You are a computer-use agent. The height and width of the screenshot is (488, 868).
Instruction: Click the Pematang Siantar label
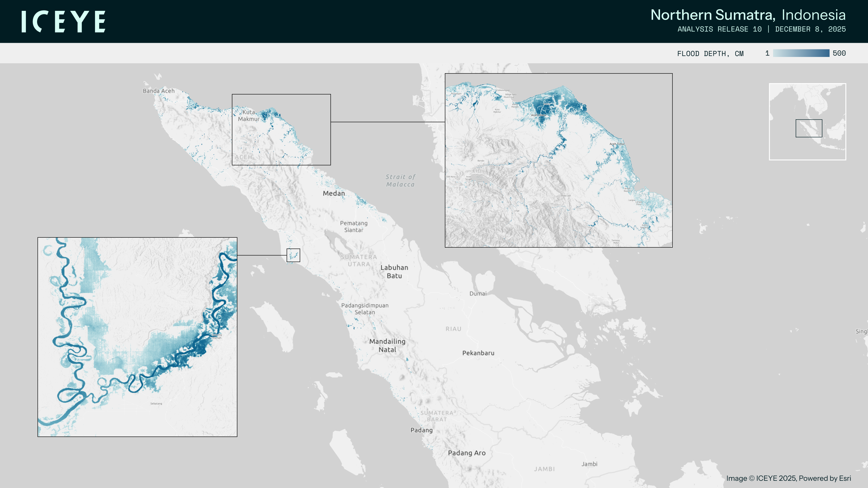(354, 226)
